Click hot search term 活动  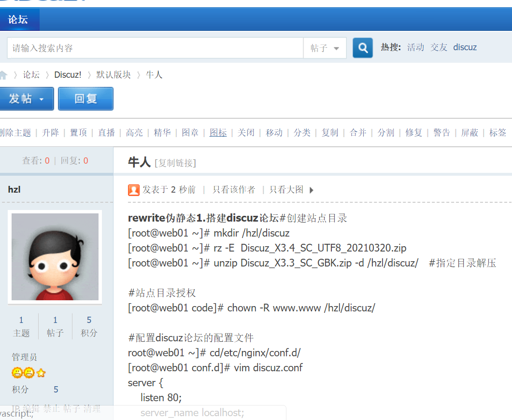[x=415, y=47]
